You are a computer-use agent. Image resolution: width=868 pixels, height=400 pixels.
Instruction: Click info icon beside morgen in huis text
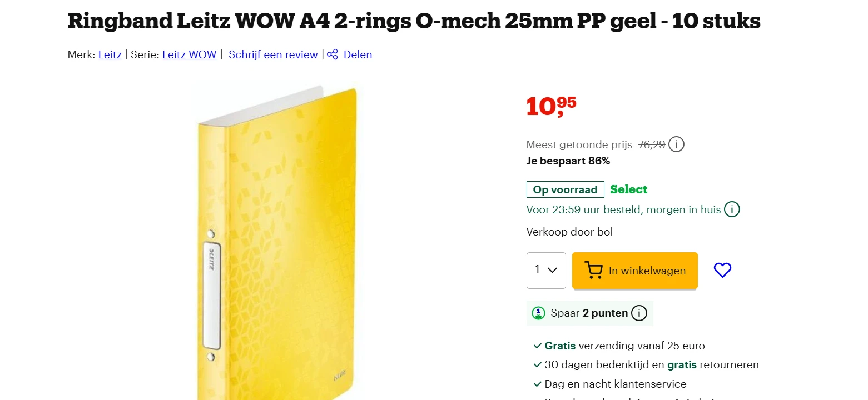point(732,209)
